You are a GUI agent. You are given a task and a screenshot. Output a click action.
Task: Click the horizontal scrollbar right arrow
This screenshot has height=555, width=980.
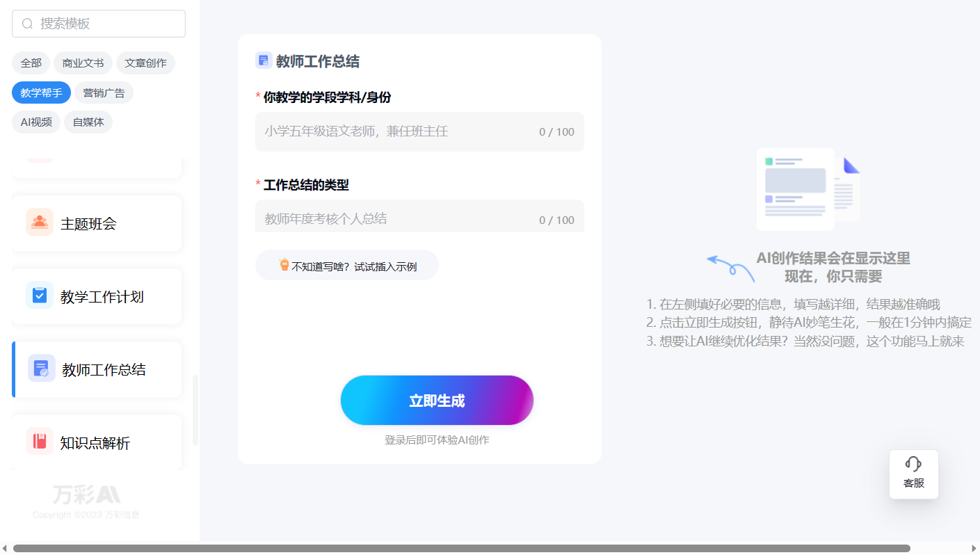click(974, 548)
